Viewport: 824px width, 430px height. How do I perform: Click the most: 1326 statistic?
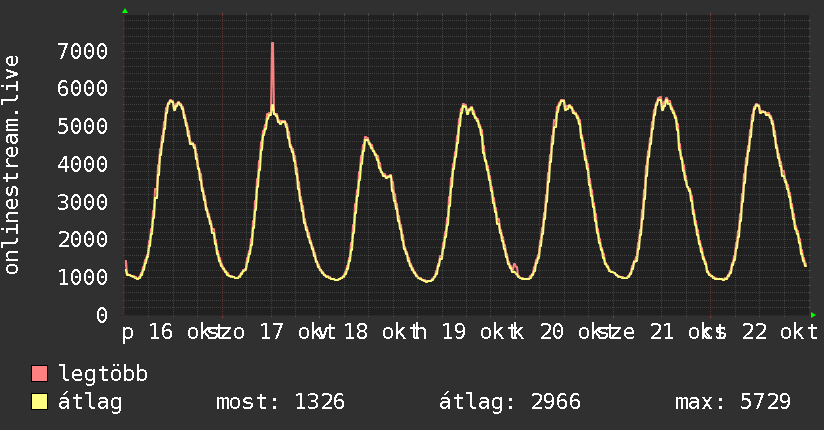(281, 402)
